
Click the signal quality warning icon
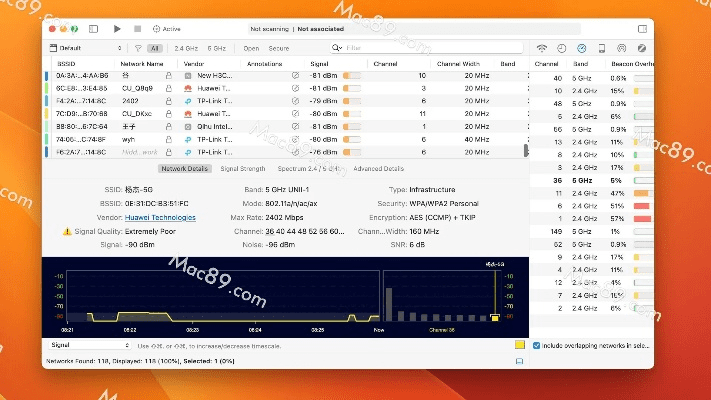[x=67, y=231]
